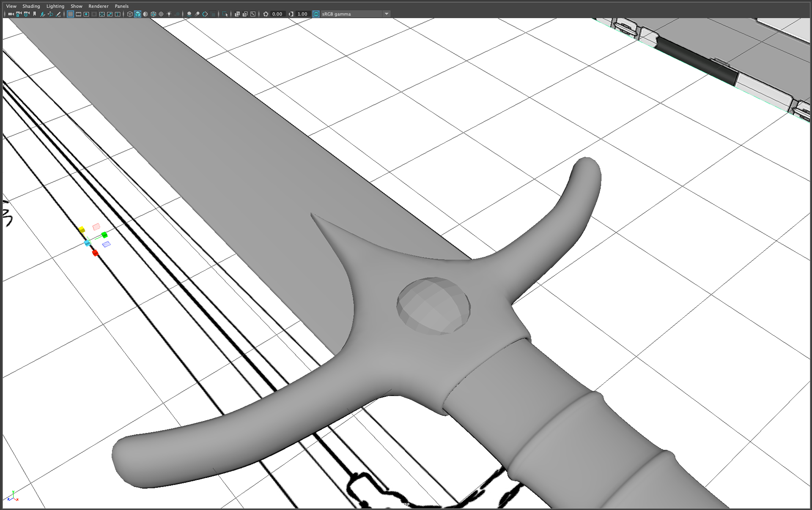Viewport: 812px width, 510px height.
Task: Select the 2D Pan/Zoom icon
Action: pos(50,14)
